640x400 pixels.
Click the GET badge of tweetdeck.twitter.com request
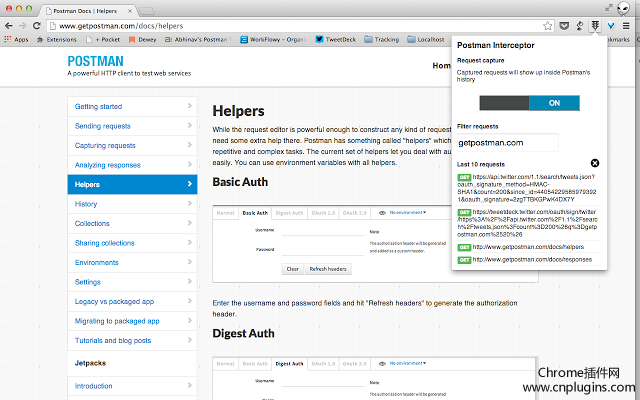(464, 212)
